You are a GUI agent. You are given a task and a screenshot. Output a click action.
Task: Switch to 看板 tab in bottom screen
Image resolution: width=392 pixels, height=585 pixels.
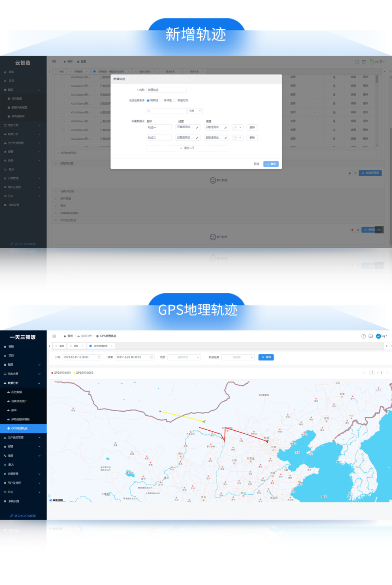(x=60, y=346)
